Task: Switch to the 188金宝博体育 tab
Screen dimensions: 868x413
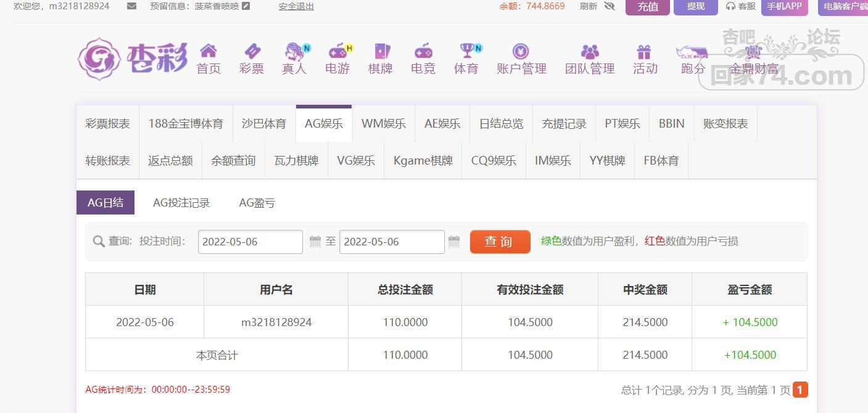Action: click(x=186, y=124)
